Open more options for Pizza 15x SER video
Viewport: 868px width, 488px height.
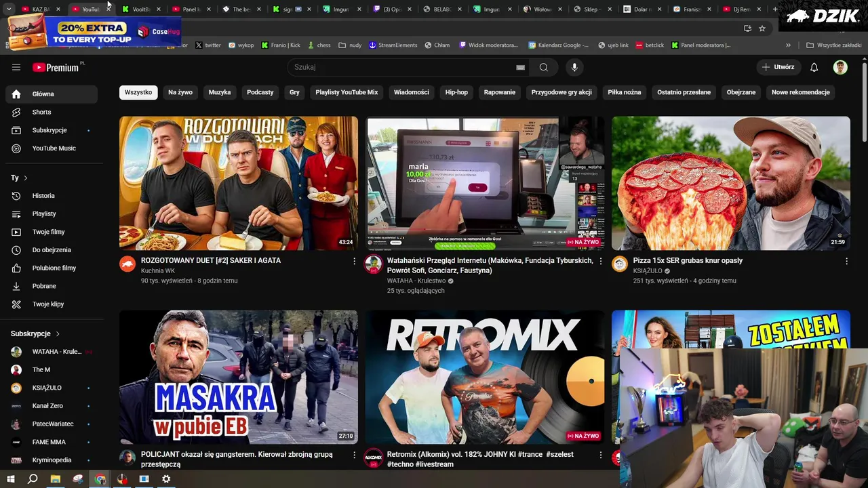coord(846,261)
